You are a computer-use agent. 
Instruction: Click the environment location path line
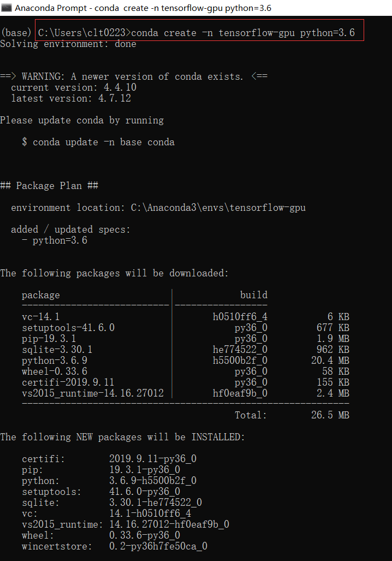point(158,208)
